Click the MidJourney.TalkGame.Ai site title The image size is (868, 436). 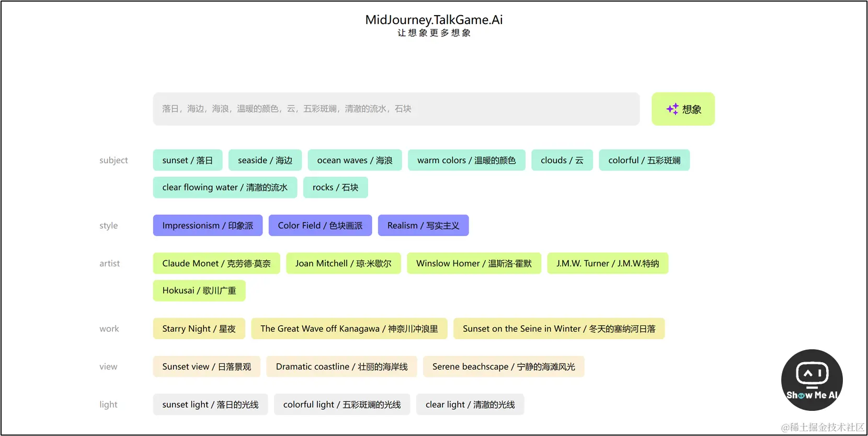(x=434, y=20)
